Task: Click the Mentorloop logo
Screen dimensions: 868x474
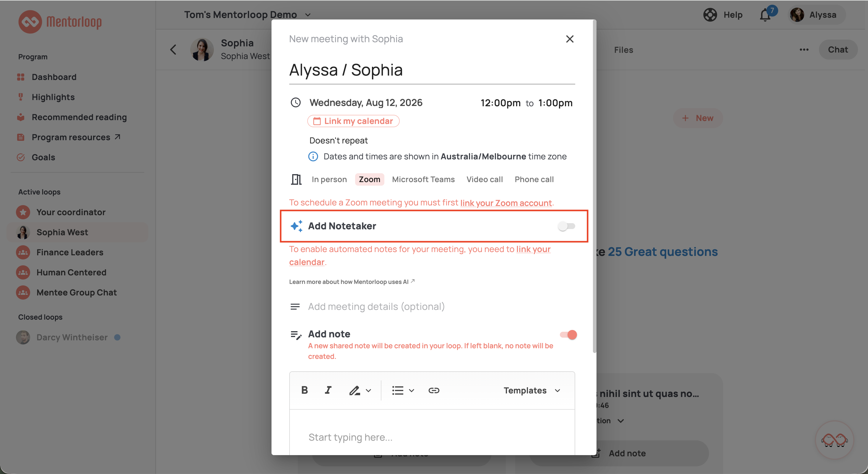Action: [60, 22]
